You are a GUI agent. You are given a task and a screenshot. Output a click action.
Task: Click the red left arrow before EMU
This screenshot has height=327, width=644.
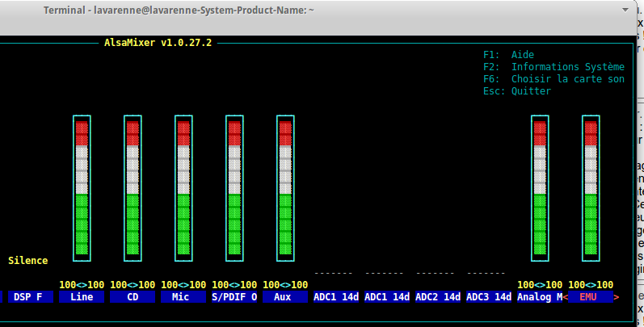[566, 297]
